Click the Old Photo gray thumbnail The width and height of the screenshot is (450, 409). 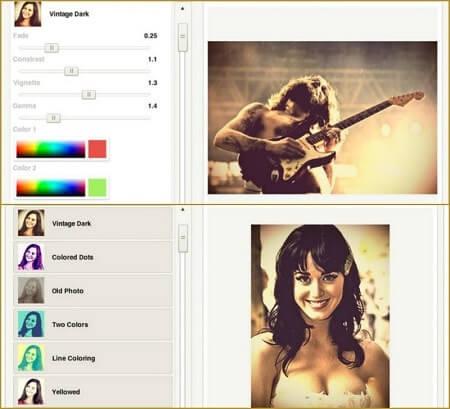point(31,291)
